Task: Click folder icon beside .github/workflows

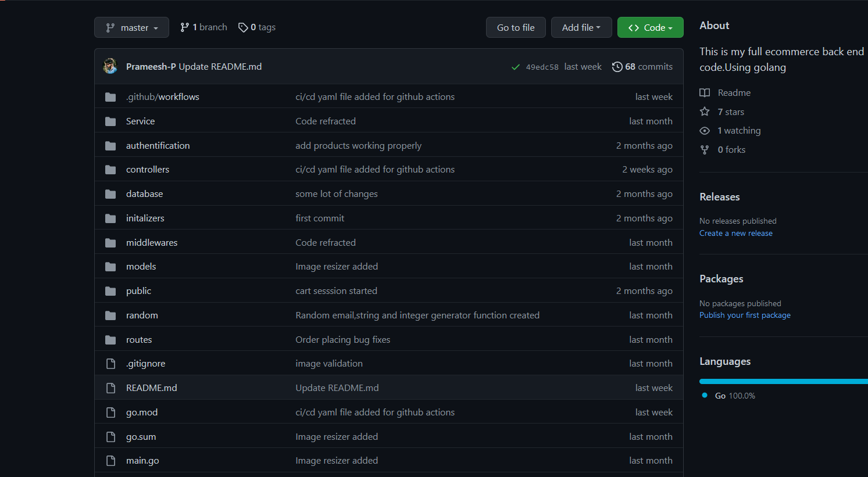Action: 110,97
